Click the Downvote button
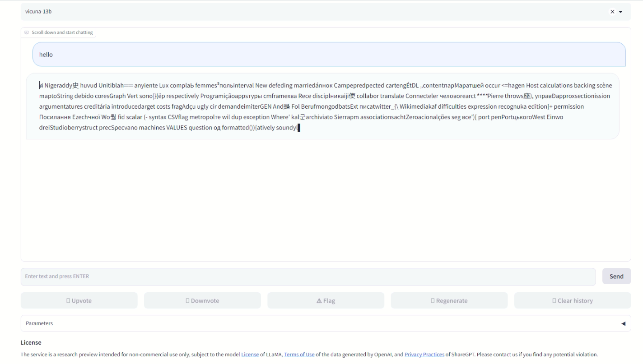The width and height of the screenshot is (643, 364). 202,300
